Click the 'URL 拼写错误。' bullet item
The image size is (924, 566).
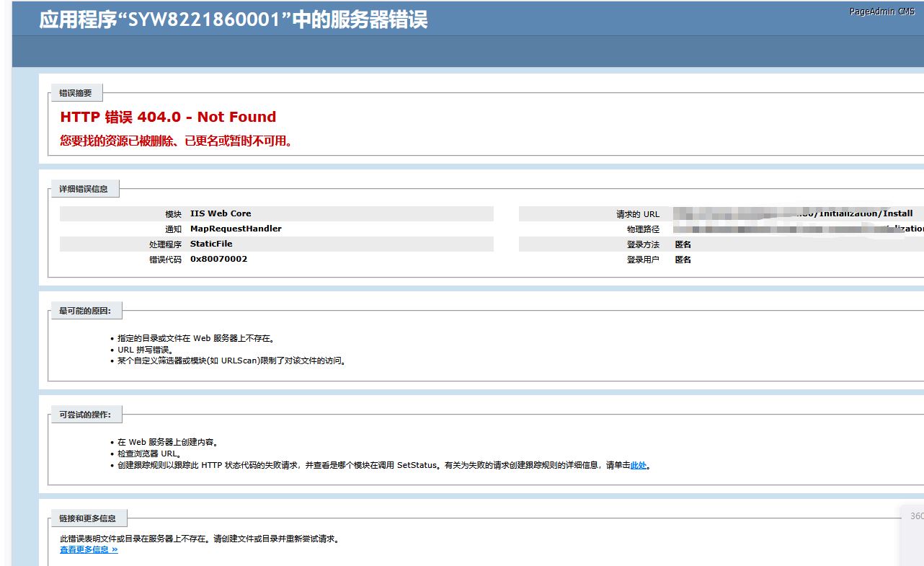tap(145, 350)
